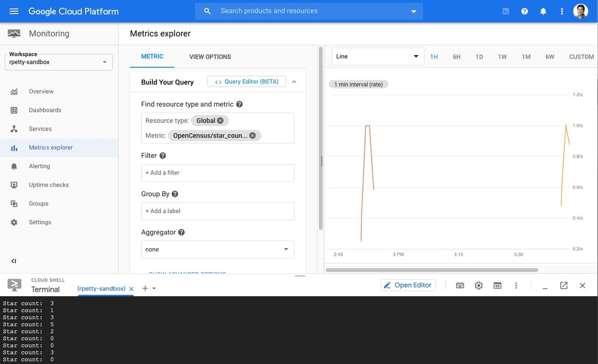Open the Metrics explorer sidebar item
Screen dimensions: 598x364
[x=59, y=147]
